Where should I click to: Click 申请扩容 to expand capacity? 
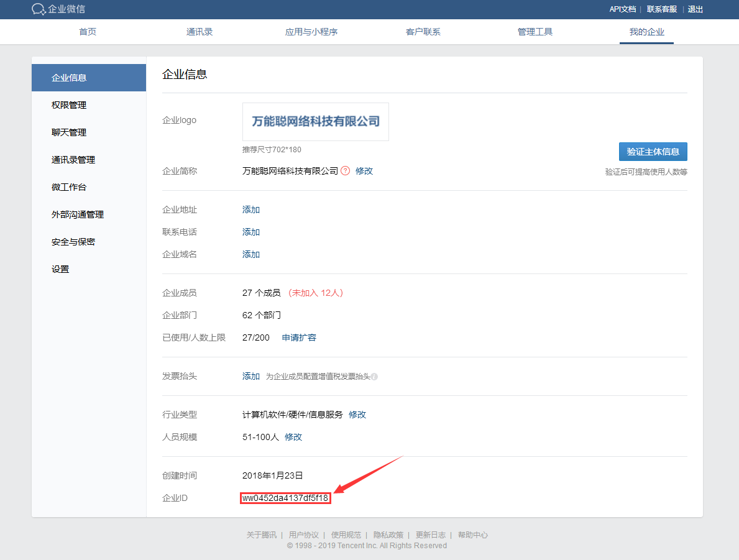(298, 337)
